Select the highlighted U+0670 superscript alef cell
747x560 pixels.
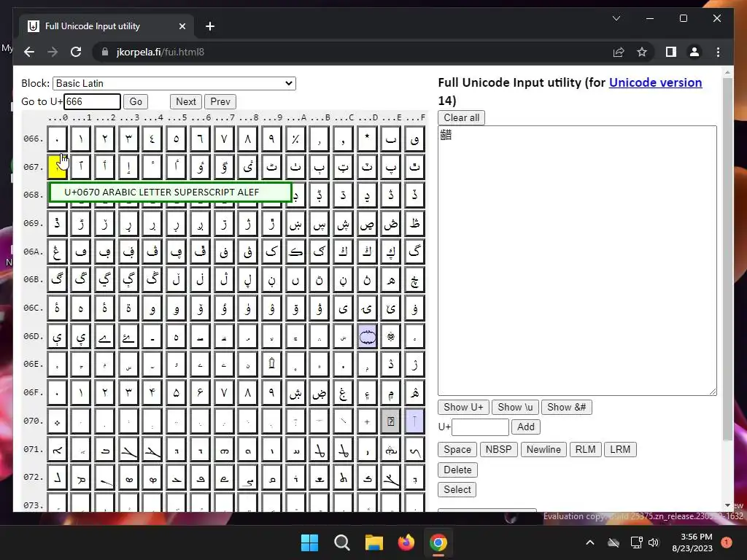click(57, 167)
